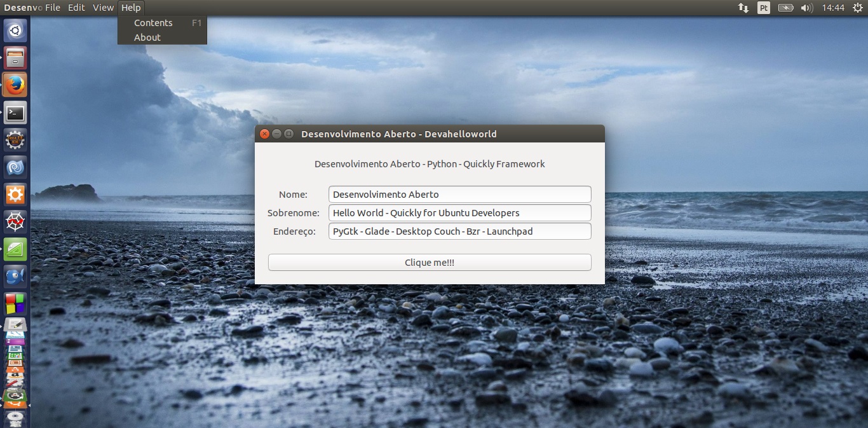Click the colorful cubes launcher icon

[15, 303]
